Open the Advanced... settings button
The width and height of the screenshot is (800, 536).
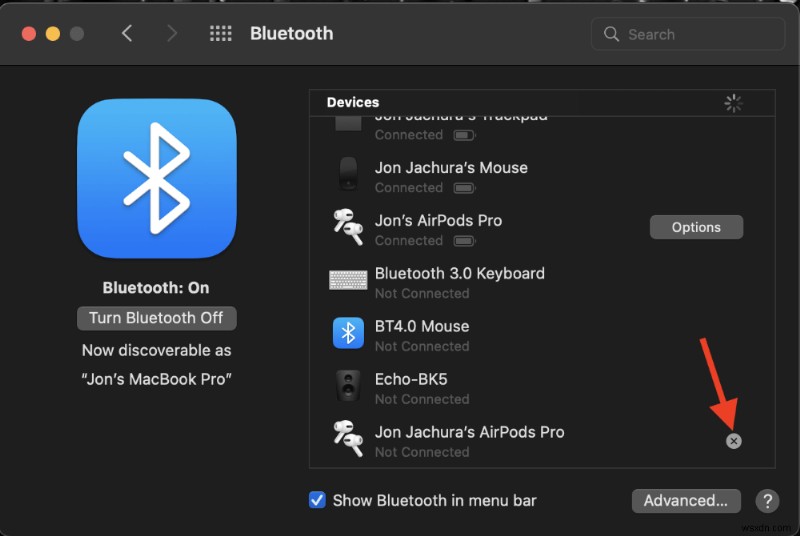click(686, 501)
